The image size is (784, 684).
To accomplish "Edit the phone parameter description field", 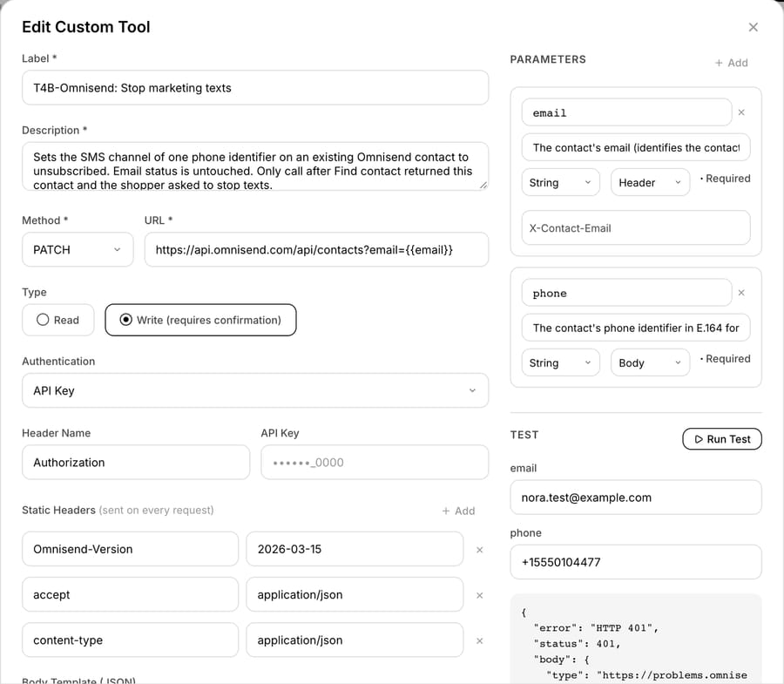I will point(636,328).
